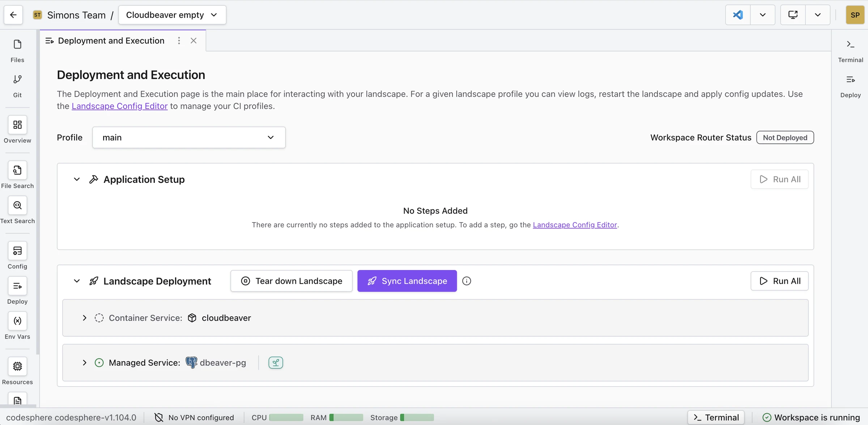Go back using the arrow button
The height and width of the screenshot is (425, 868).
click(x=13, y=15)
